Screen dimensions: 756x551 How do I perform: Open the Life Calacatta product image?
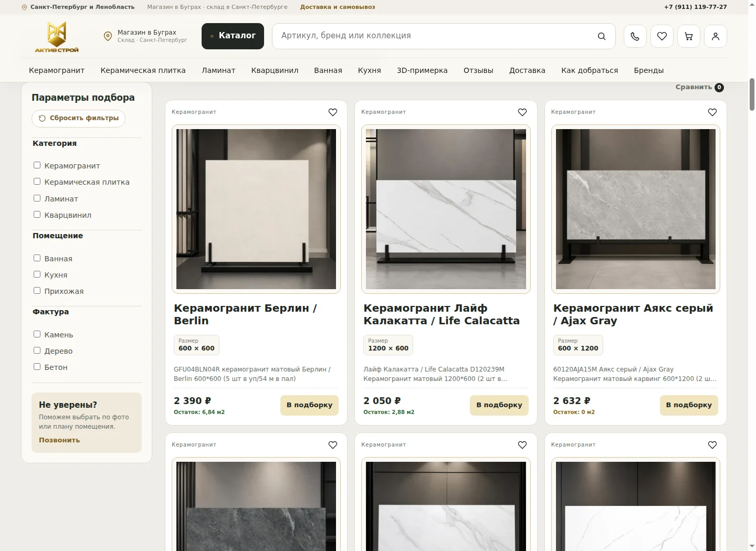click(x=446, y=209)
